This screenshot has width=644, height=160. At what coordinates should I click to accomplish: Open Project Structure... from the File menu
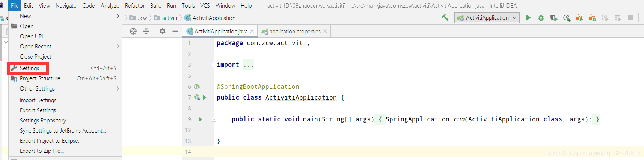pyautogui.click(x=65, y=78)
